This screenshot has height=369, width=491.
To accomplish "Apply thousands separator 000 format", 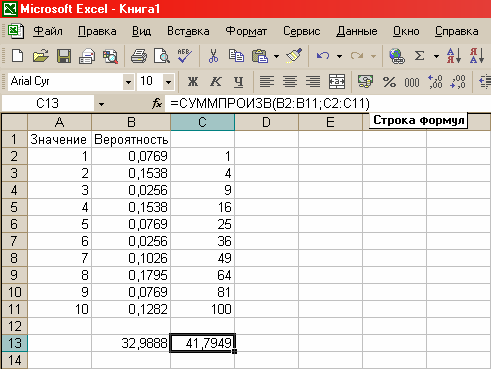I will pos(412,81).
